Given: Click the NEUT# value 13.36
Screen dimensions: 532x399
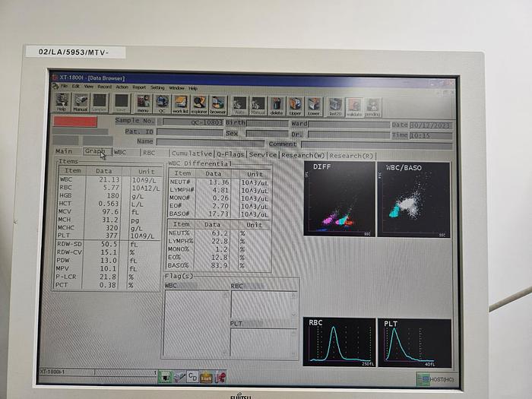Looking at the screenshot, I should coord(219,182).
